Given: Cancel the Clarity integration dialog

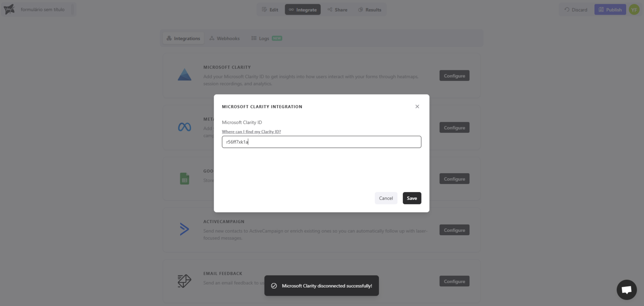Looking at the screenshot, I should (x=386, y=198).
